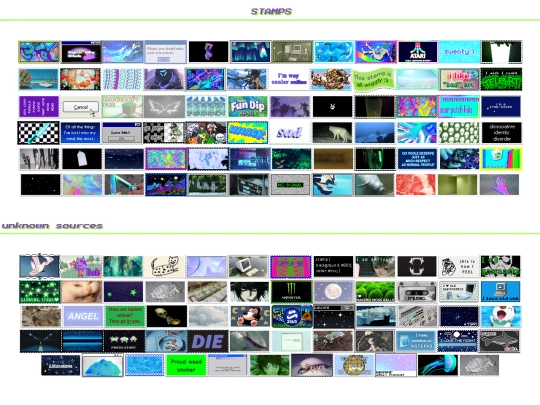The height and width of the screenshot is (405, 540).
Task: Open the black-haired anime face stamp
Action: click(x=250, y=292)
